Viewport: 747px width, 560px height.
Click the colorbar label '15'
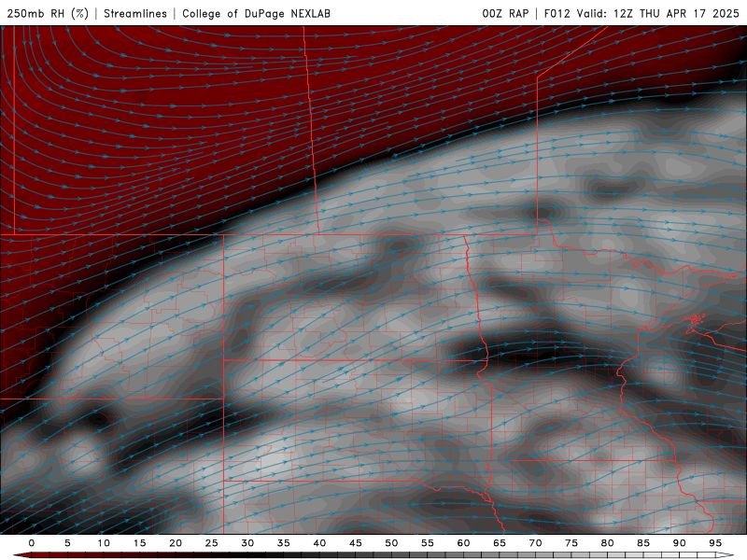[x=139, y=543]
